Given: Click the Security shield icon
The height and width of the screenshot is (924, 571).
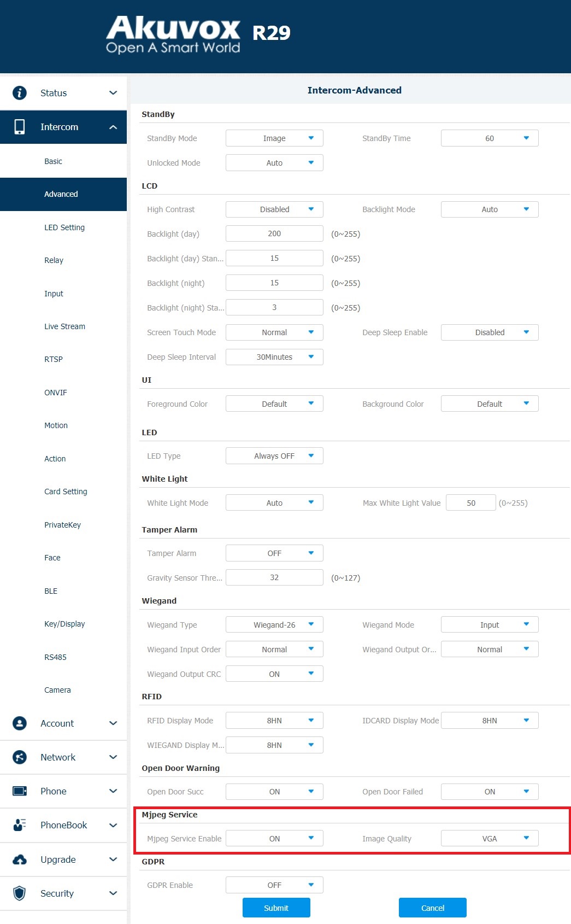Looking at the screenshot, I should pyautogui.click(x=20, y=893).
